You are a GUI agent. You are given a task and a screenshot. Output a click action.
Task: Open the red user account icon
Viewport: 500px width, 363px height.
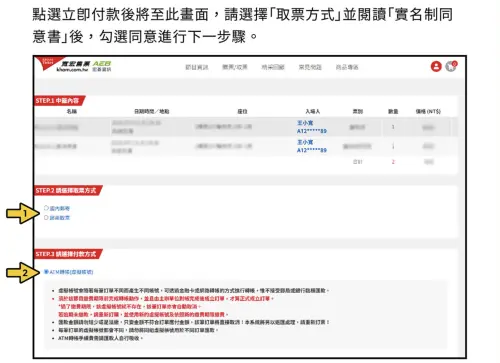click(436, 66)
